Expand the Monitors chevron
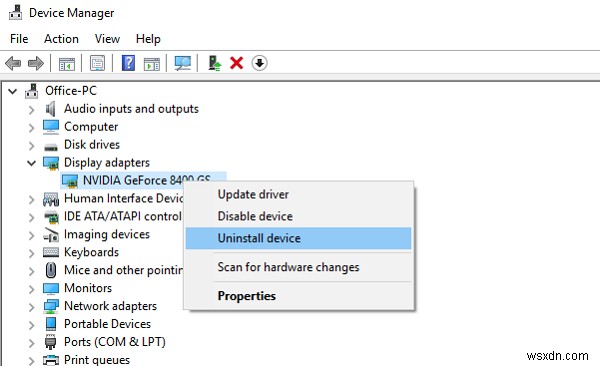 [32, 289]
